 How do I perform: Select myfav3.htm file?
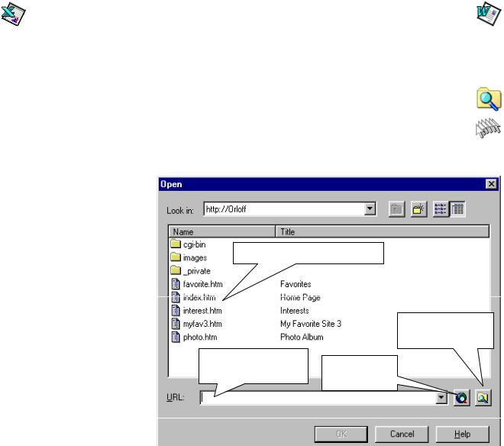tap(202, 324)
